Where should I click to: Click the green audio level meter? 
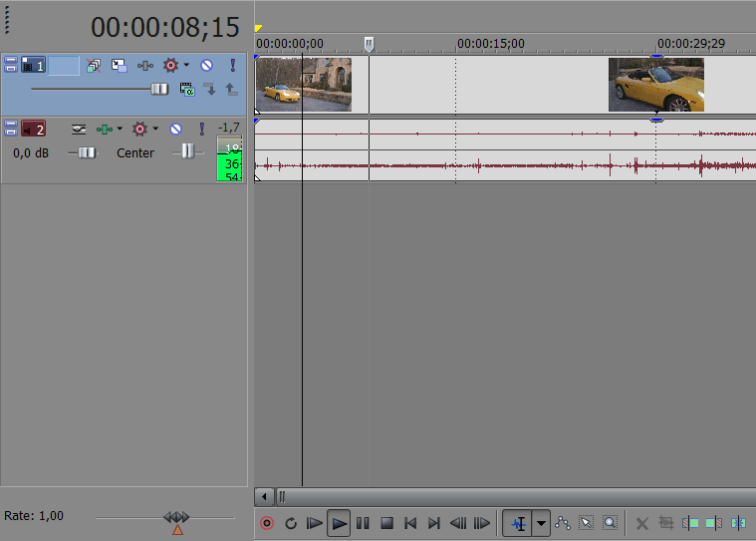coord(229,159)
